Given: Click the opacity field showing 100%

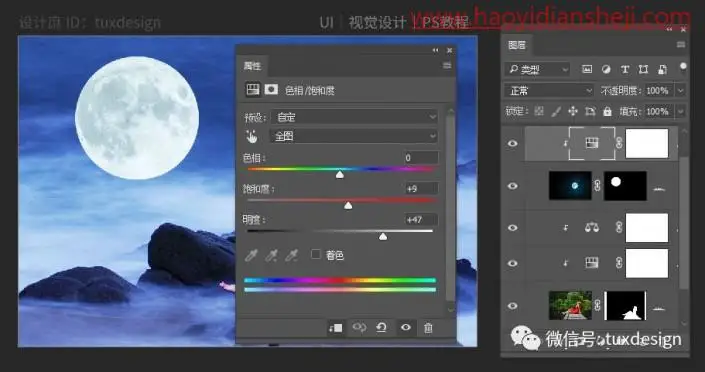Looking at the screenshot, I should pyautogui.click(x=659, y=90).
